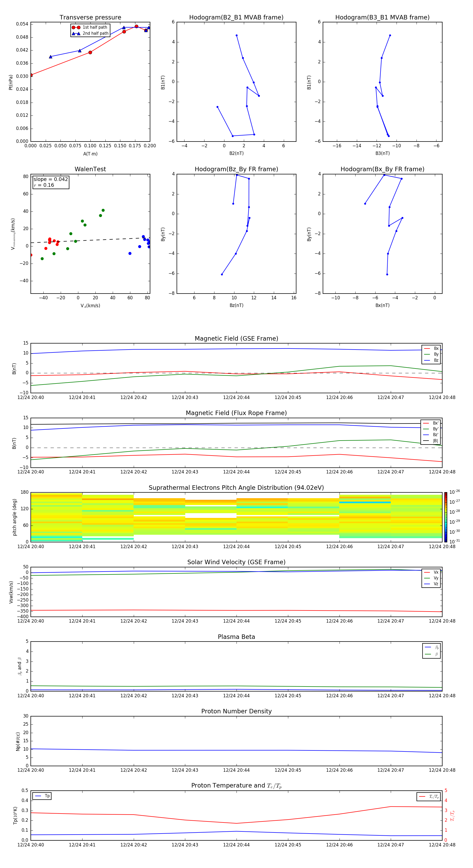Click the "−16" x-tick in B3_B1 hodogram
The image size is (473, 868).
click(x=337, y=146)
